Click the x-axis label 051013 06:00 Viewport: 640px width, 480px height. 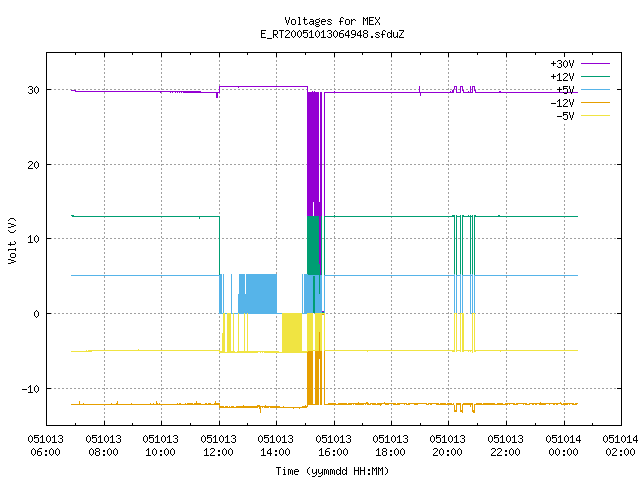pyautogui.click(x=46, y=446)
